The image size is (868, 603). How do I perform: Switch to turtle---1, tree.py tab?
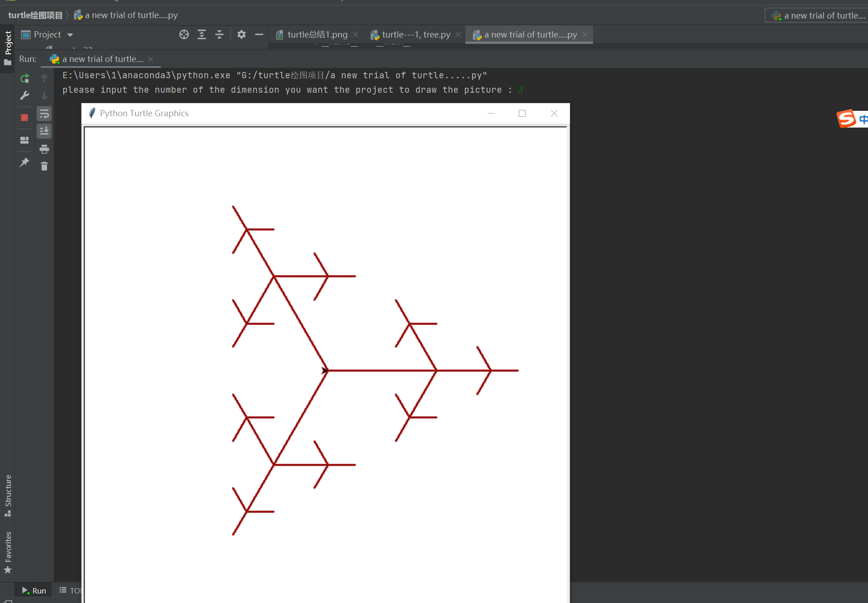[x=416, y=35]
